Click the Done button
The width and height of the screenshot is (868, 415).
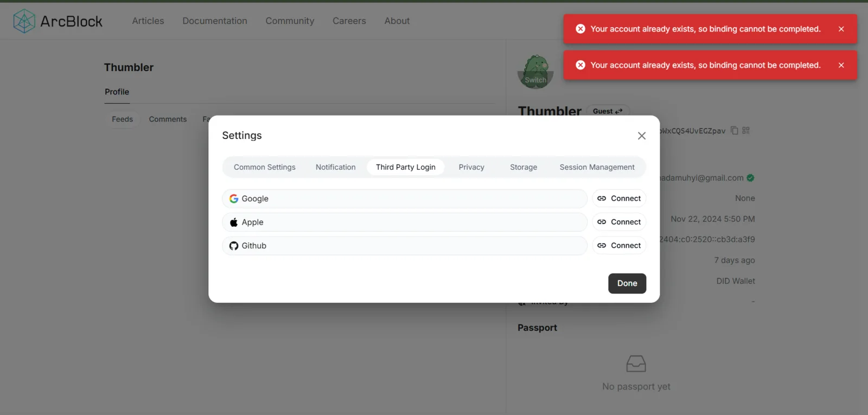(x=627, y=283)
